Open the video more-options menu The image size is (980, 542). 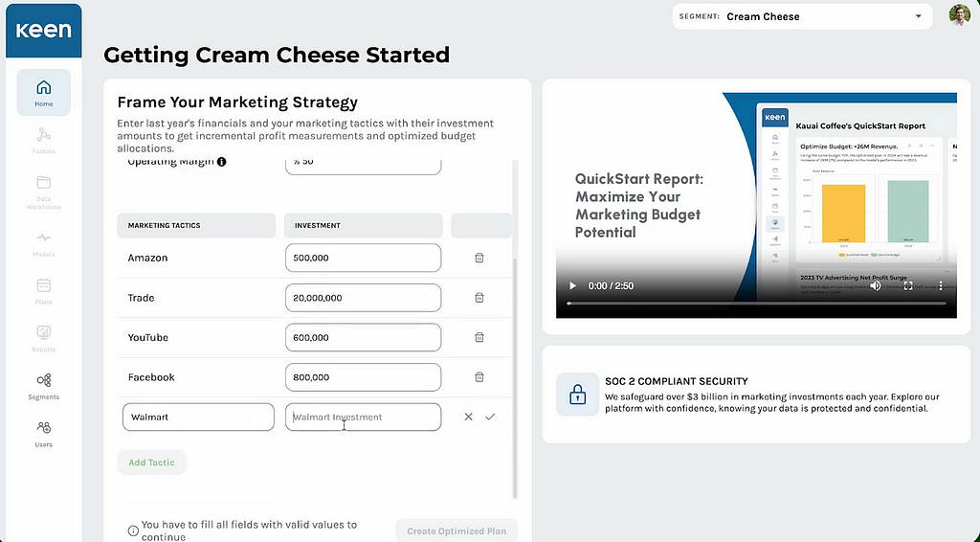tap(941, 285)
